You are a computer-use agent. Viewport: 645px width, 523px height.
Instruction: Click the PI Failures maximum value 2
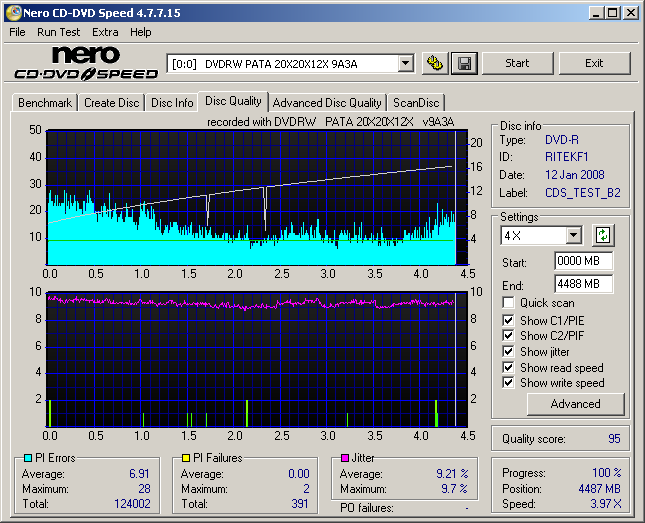[306, 489]
